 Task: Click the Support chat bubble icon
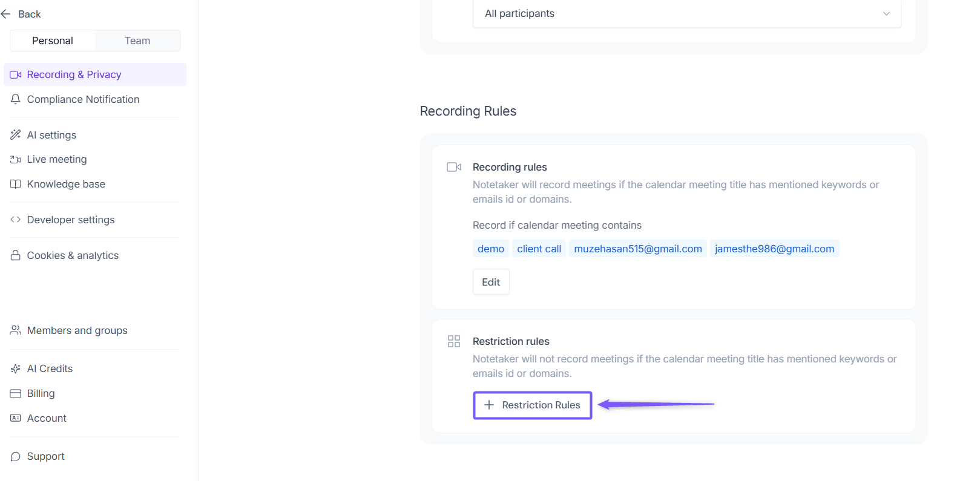(16, 457)
